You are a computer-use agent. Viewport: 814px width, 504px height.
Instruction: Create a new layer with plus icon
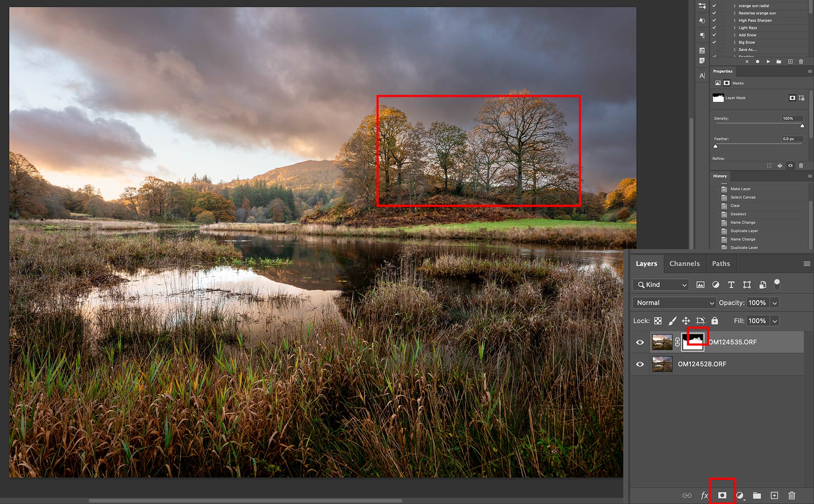774,495
